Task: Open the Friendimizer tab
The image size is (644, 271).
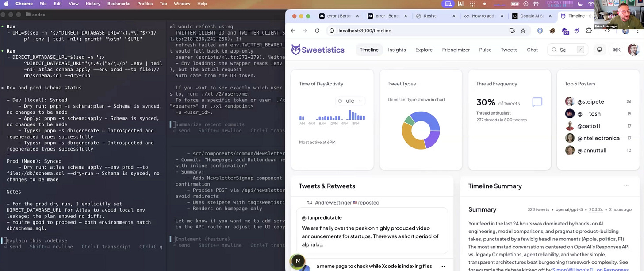Action: [456, 50]
